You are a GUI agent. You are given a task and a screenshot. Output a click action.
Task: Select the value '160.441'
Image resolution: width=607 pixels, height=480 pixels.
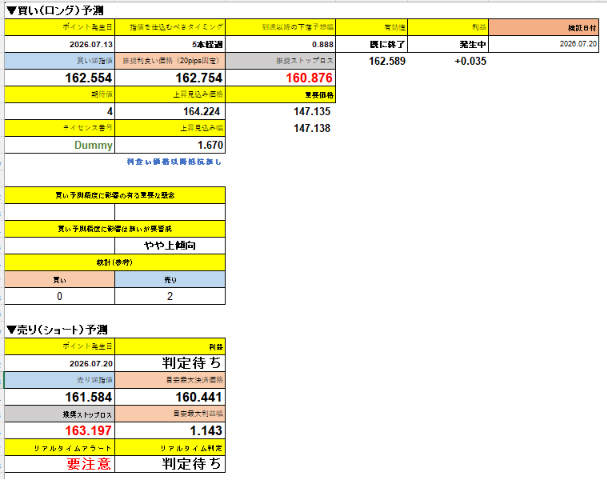coord(170,397)
